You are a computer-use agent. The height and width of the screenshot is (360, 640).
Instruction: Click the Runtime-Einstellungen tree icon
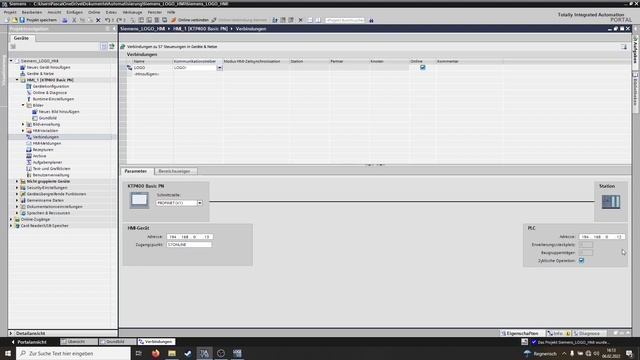click(29, 99)
